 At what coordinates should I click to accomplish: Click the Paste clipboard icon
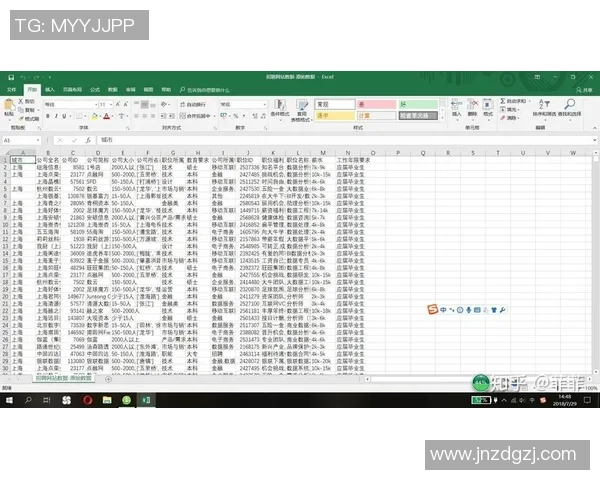[8, 105]
